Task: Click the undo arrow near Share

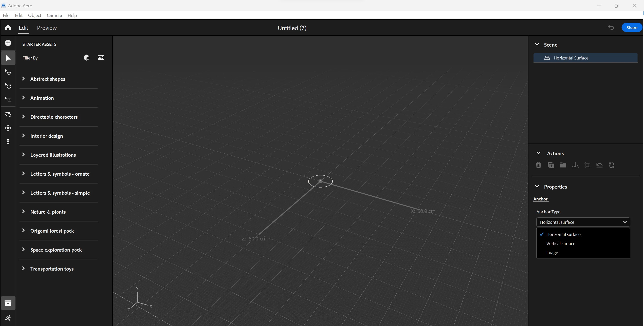Action: pyautogui.click(x=611, y=28)
